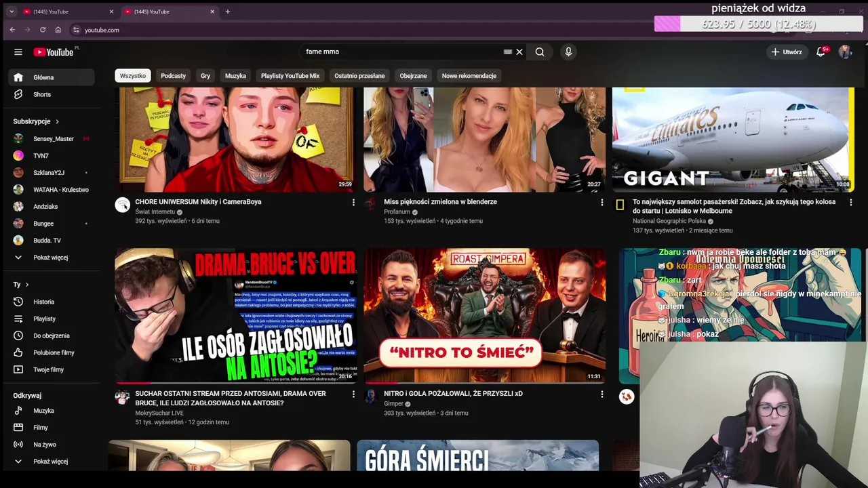Open options menu for Miss piękności video

point(601,202)
